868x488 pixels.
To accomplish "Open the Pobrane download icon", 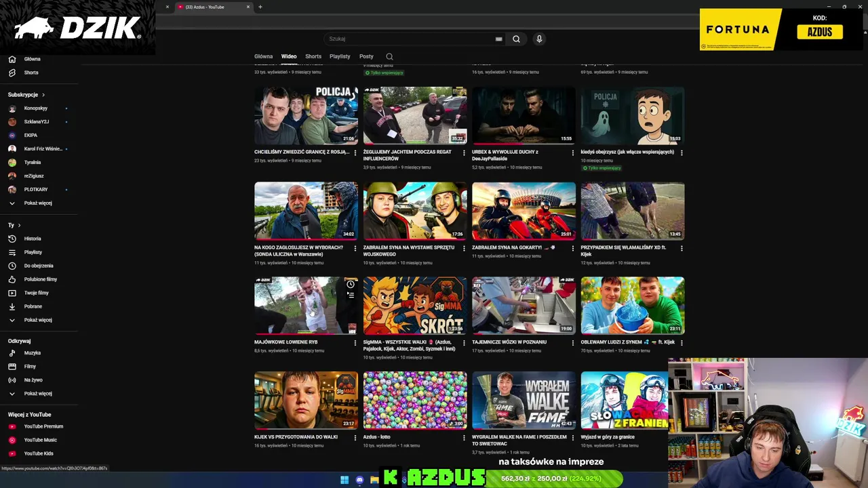I will (x=12, y=306).
